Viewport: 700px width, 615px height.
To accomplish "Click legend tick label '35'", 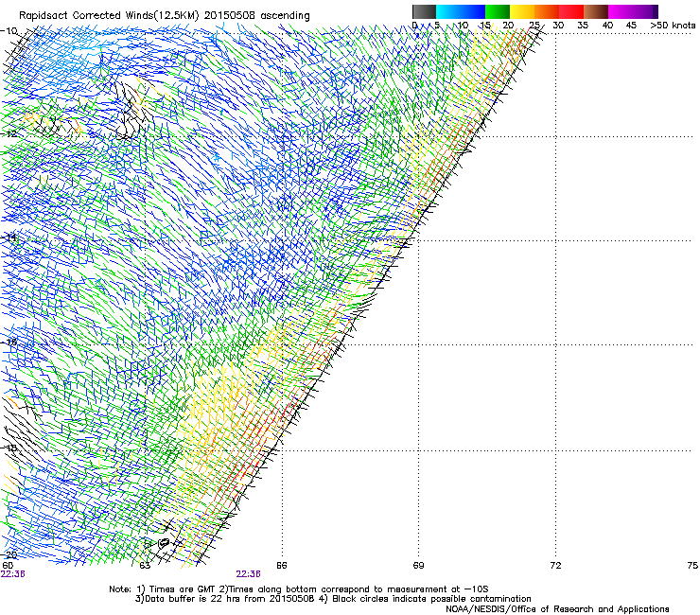I will pos(583,26).
